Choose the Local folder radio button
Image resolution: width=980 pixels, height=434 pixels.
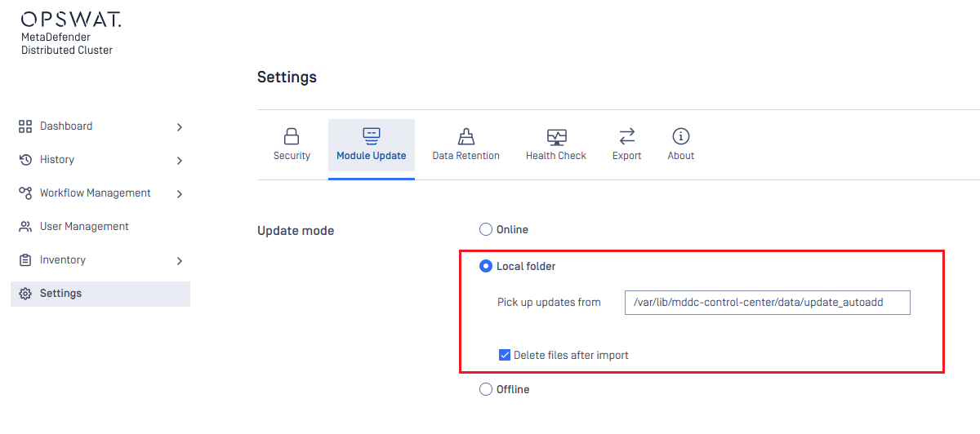point(486,266)
